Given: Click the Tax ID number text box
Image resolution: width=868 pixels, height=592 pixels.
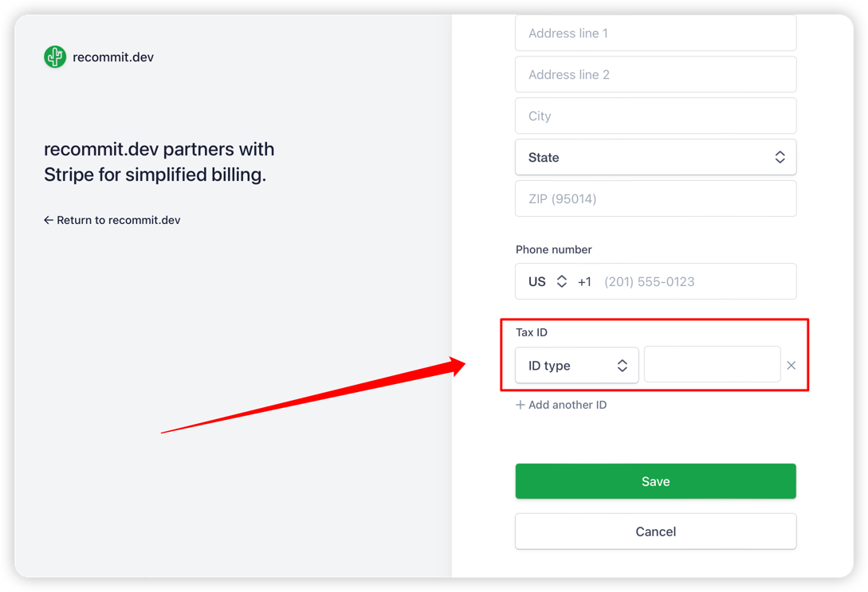Looking at the screenshot, I should coord(712,364).
